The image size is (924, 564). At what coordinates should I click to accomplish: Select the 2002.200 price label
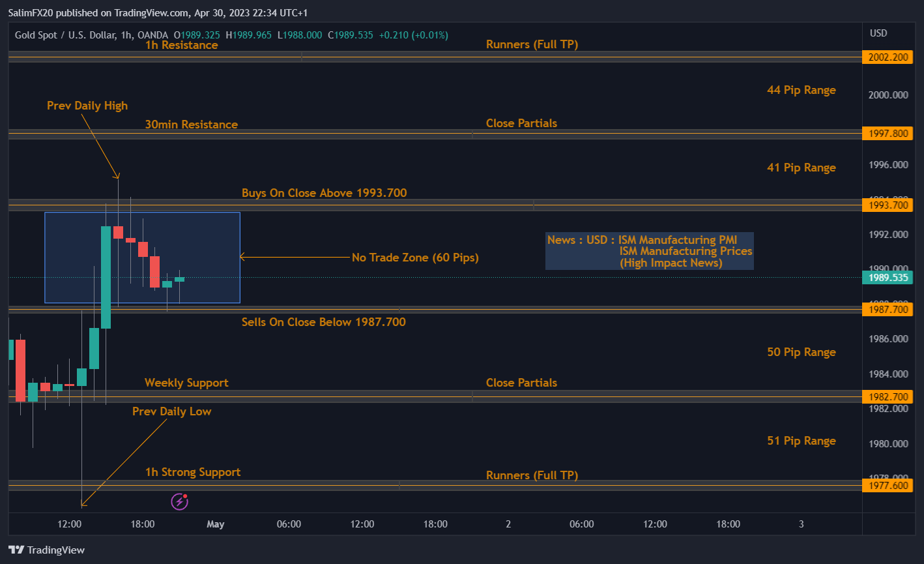pyautogui.click(x=887, y=57)
